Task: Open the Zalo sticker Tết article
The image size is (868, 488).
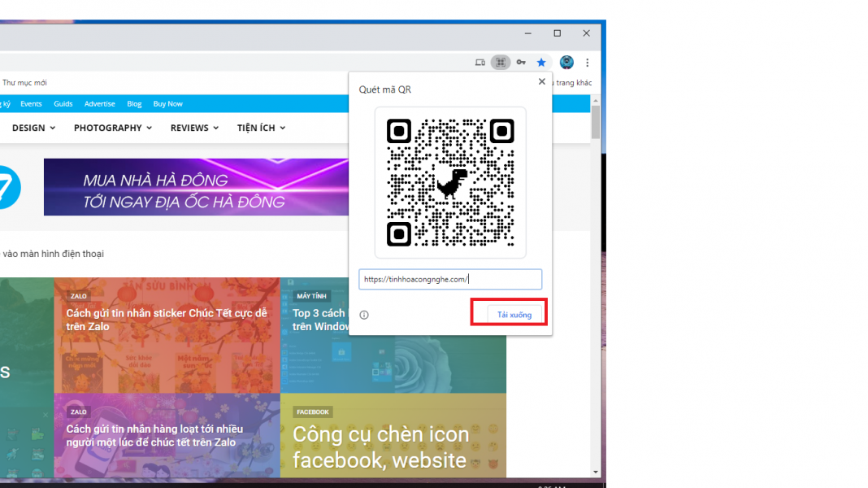Action: point(167,320)
